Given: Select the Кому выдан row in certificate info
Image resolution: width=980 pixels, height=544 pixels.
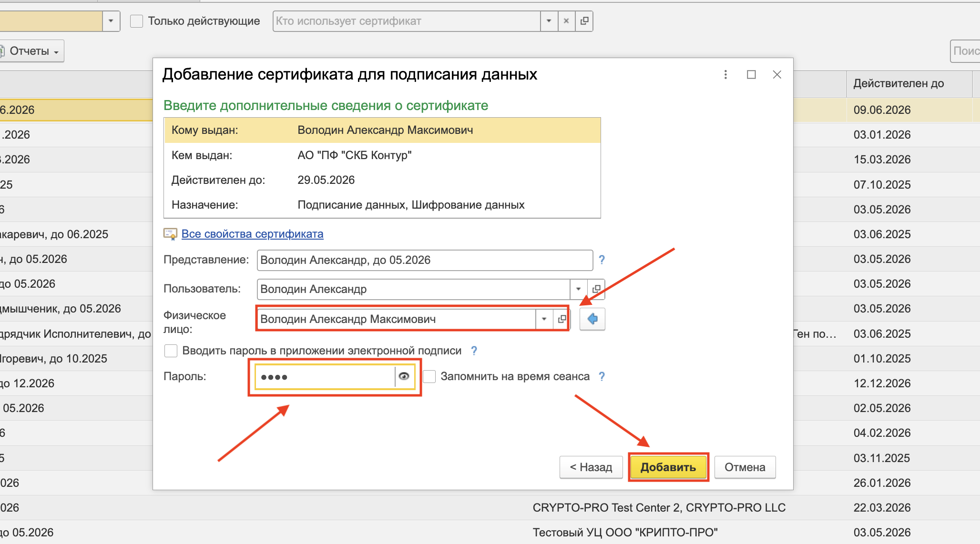Looking at the screenshot, I should pyautogui.click(x=382, y=130).
